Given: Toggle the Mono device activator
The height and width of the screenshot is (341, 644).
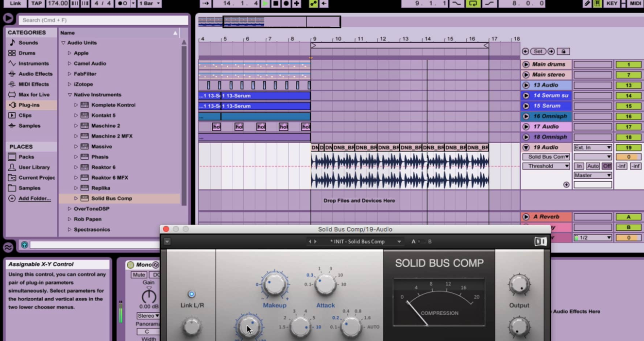Looking at the screenshot, I should [130, 265].
